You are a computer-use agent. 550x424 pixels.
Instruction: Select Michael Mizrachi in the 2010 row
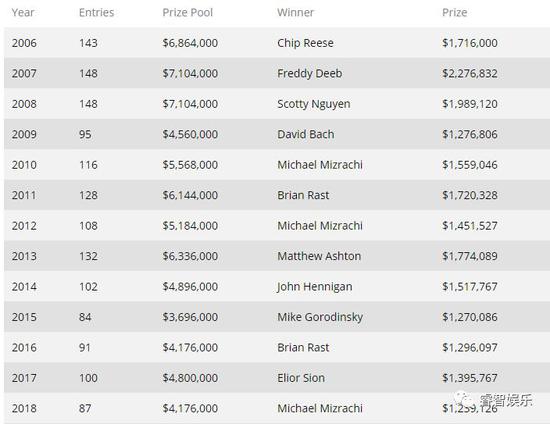[x=320, y=165]
